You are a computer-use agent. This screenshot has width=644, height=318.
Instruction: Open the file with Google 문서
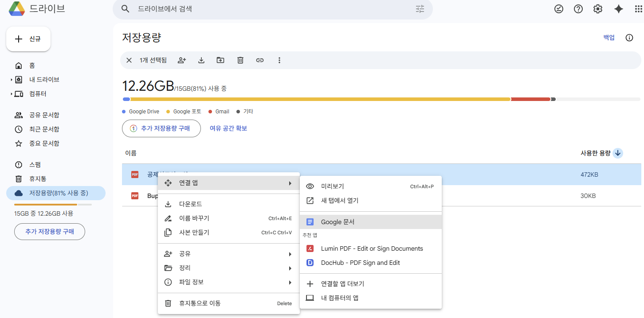(x=371, y=222)
